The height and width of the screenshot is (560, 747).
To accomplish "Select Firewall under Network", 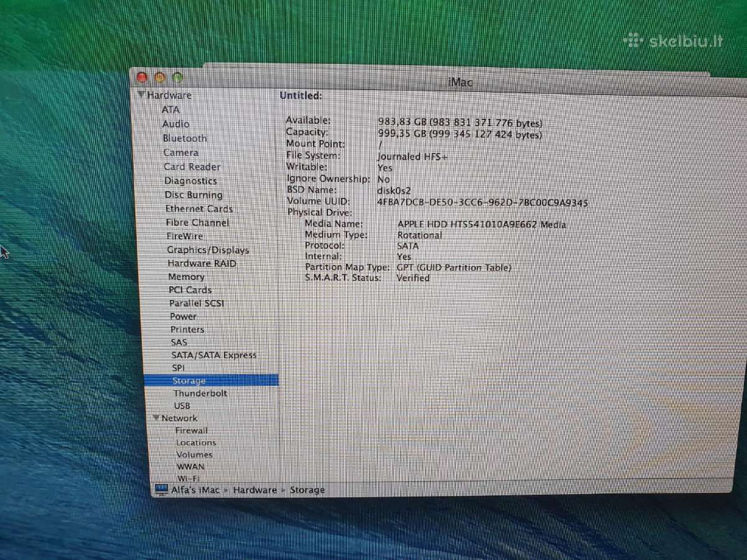I will [x=192, y=431].
